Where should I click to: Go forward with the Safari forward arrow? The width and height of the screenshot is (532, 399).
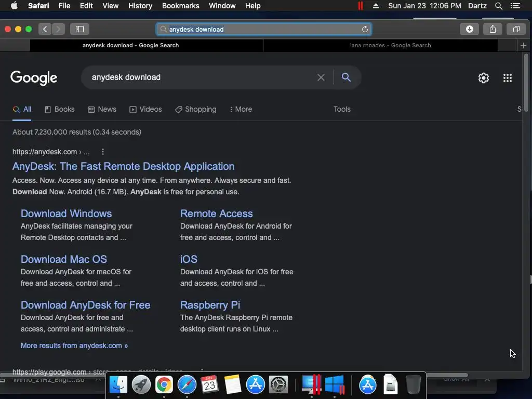click(58, 29)
